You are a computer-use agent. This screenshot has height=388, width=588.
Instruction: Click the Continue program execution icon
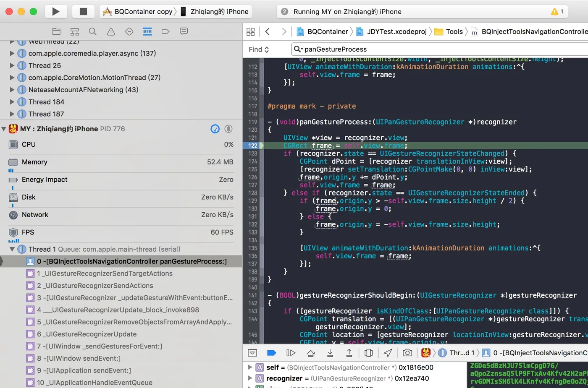(x=291, y=353)
